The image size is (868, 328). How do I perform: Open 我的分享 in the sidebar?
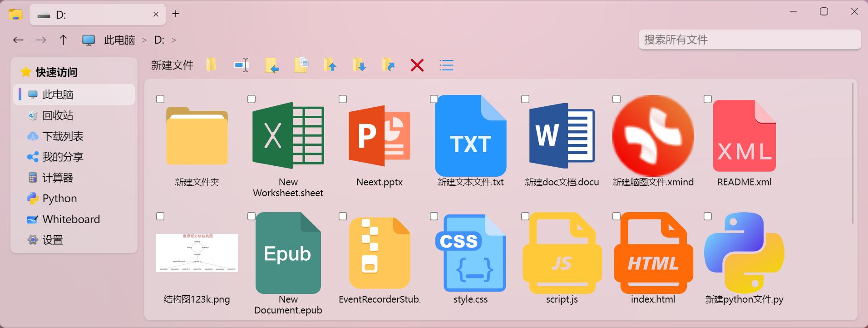pos(74,157)
